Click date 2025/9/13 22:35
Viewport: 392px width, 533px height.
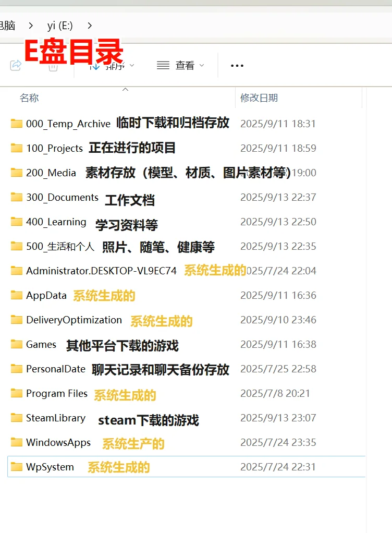tap(278, 246)
